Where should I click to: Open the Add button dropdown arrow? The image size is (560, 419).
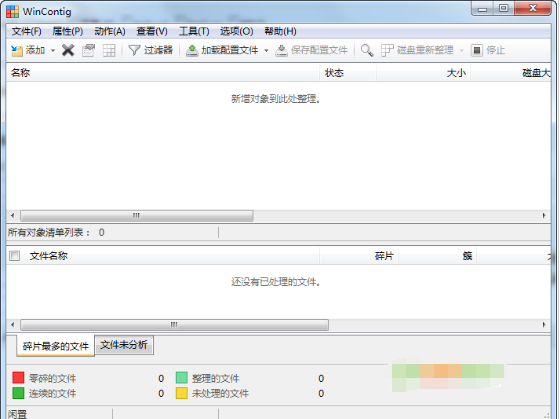click(53, 50)
